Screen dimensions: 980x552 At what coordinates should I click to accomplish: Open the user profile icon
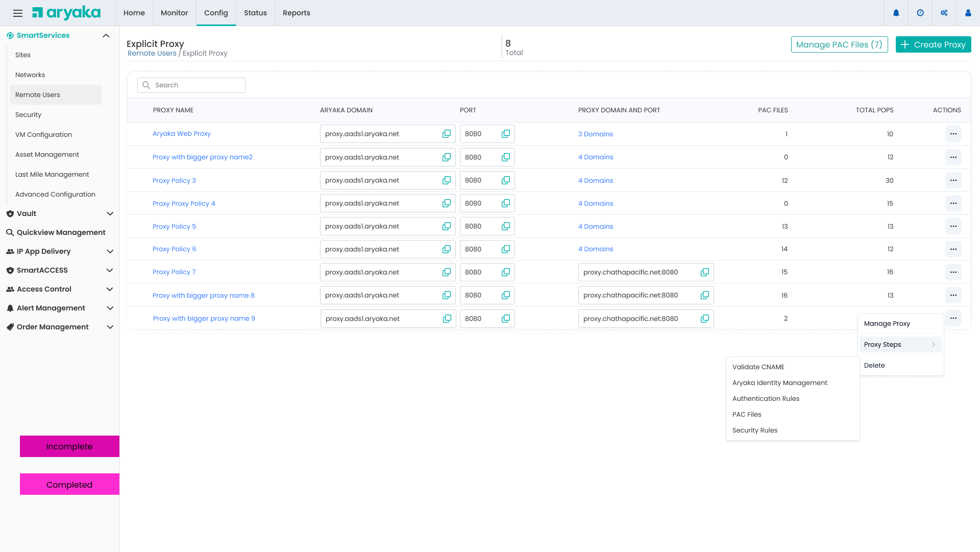(x=968, y=13)
